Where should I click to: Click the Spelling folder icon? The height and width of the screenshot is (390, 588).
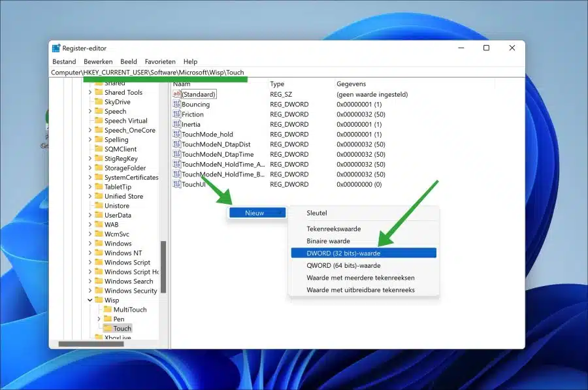coord(99,140)
